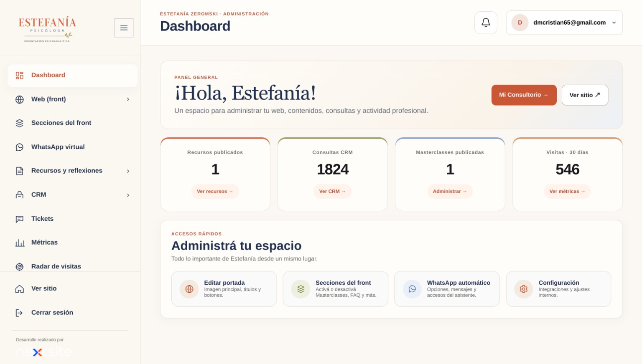Click the hamburger menu toggle icon
Screen dimensions: 642x364
pyautogui.click(x=124, y=28)
